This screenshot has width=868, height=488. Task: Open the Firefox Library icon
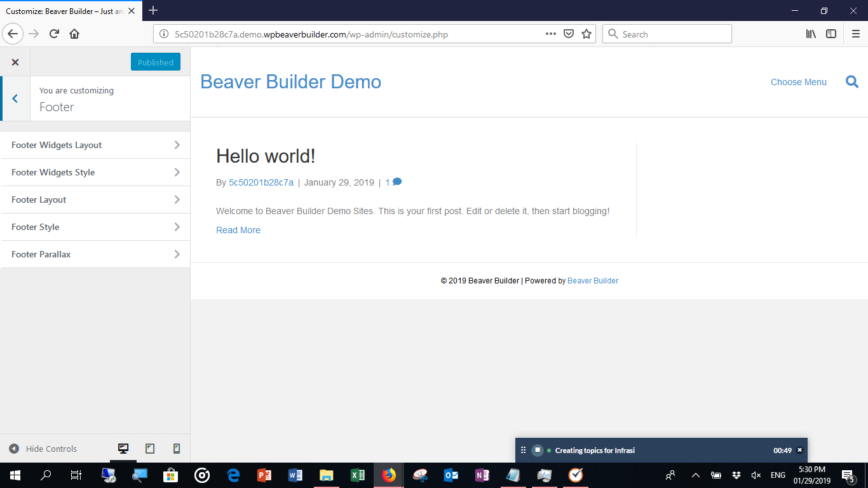coord(811,34)
